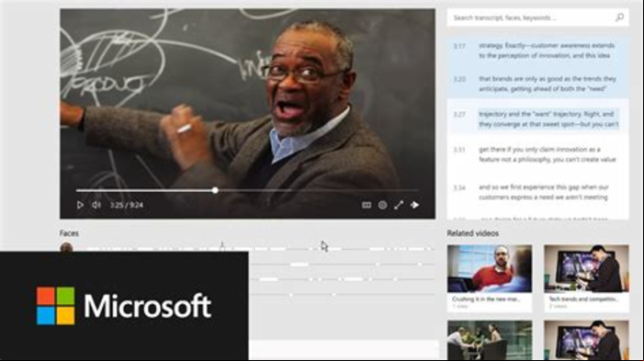Open video player settings gear
644x361 pixels.
pos(382,205)
